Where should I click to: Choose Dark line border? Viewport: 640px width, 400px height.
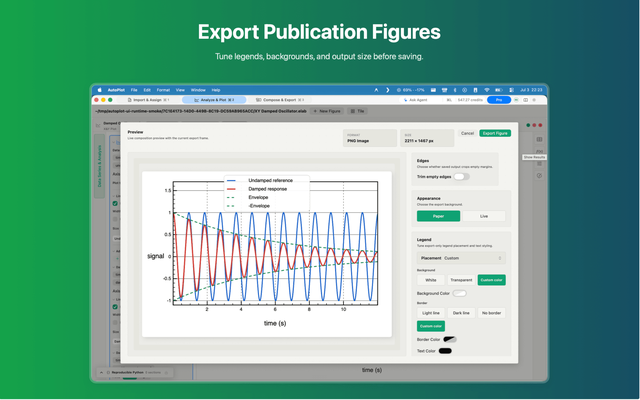(x=461, y=313)
